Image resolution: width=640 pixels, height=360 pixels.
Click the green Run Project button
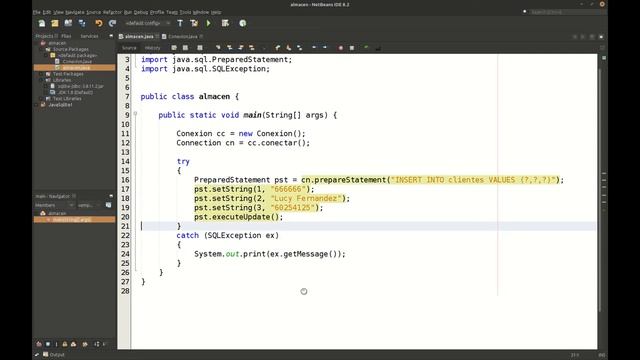pos(209,23)
